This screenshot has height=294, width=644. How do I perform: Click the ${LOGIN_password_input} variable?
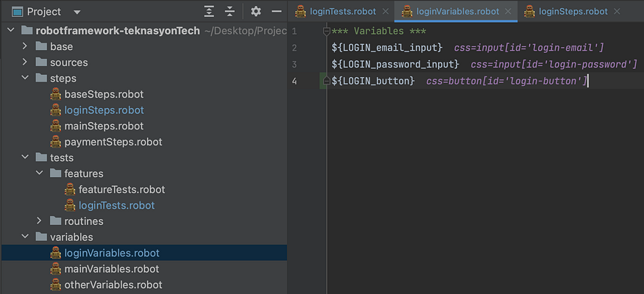click(x=395, y=65)
